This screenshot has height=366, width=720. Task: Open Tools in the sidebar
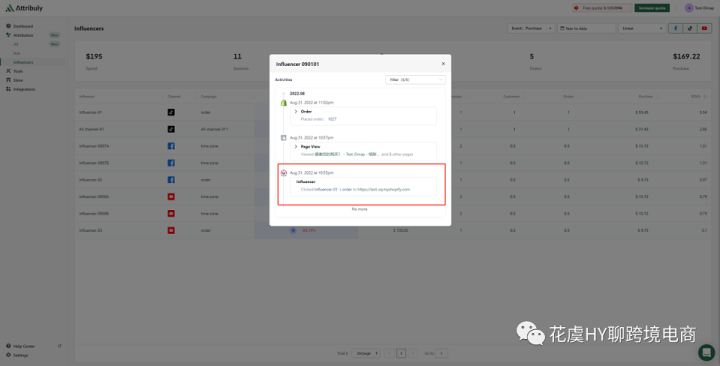pyautogui.click(x=18, y=71)
